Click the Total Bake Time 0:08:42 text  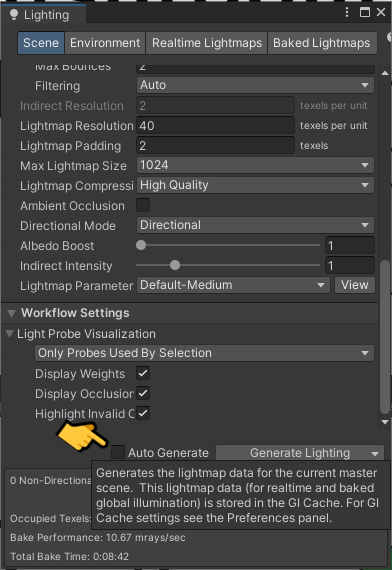tap(69, 556)
